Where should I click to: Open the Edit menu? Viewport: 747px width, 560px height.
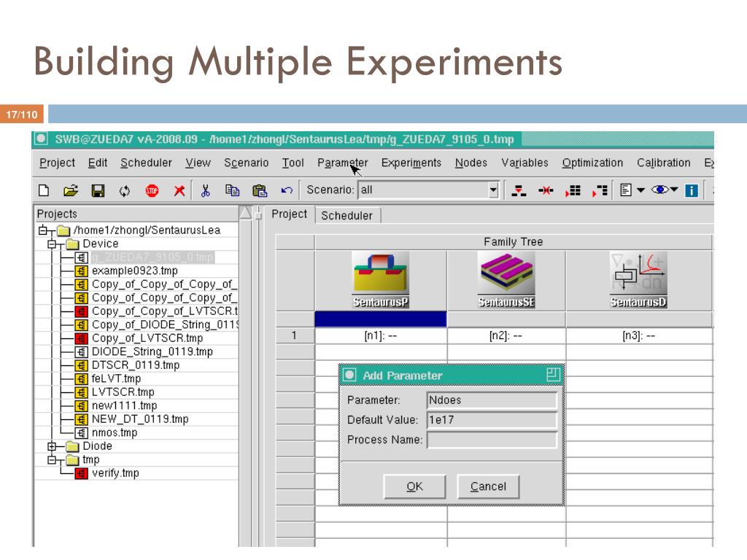coord(98,163)
